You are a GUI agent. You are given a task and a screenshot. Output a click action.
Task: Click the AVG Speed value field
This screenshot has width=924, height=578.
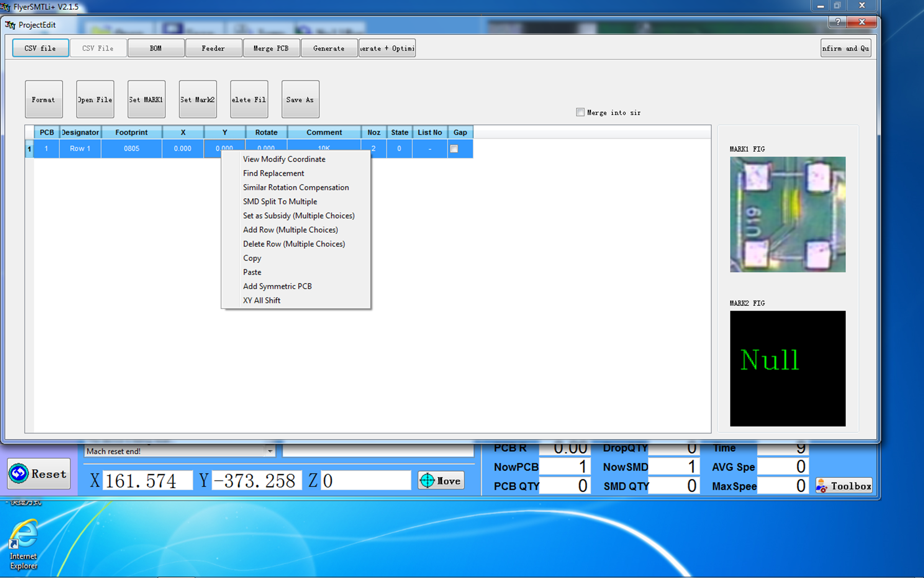click(x=783, y=467)
